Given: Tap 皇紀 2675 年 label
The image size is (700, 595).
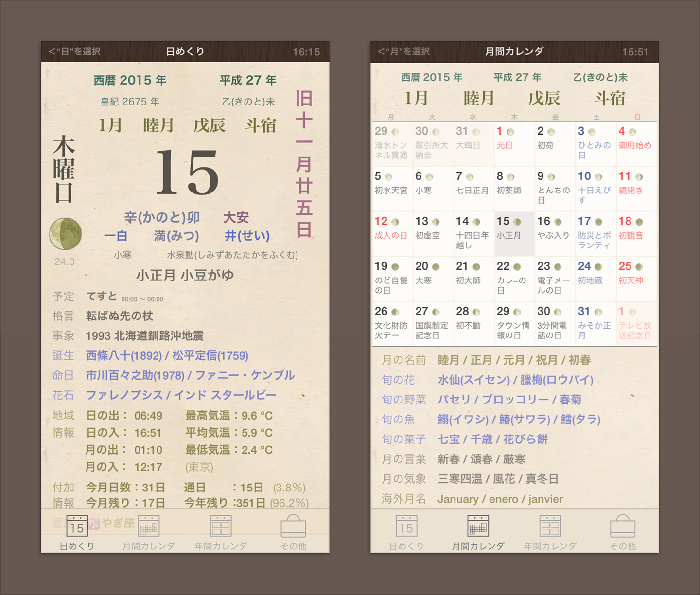Looking at the screenshot, I should 130,102.
